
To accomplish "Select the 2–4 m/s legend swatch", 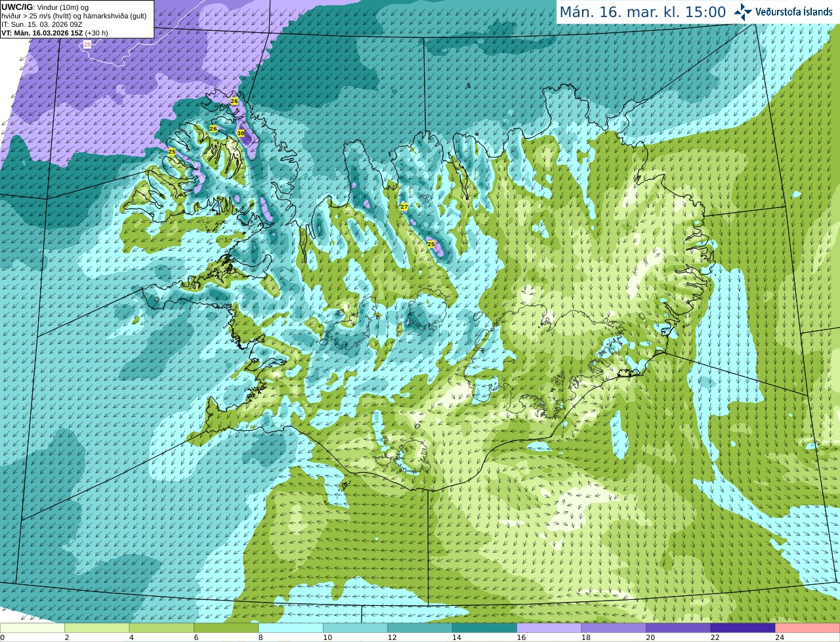I will pyautogui.click(x=97, y=628).
